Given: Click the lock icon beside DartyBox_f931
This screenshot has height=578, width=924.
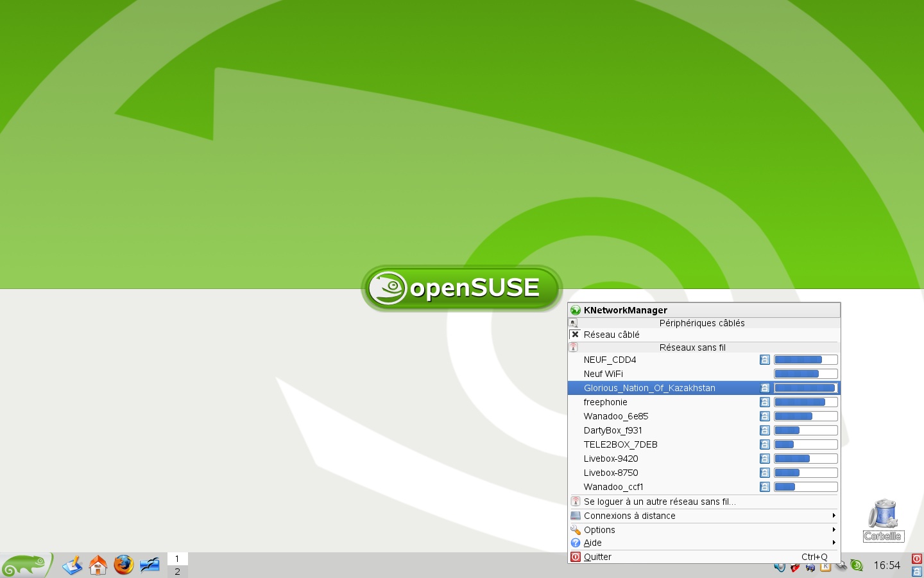Looking at the screenshot, I should click(x=765, y=430).
